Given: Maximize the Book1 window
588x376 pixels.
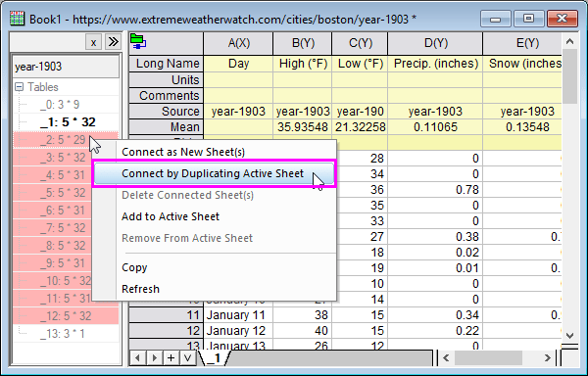Looking at the screenshot, I should (x=528, y=19).
